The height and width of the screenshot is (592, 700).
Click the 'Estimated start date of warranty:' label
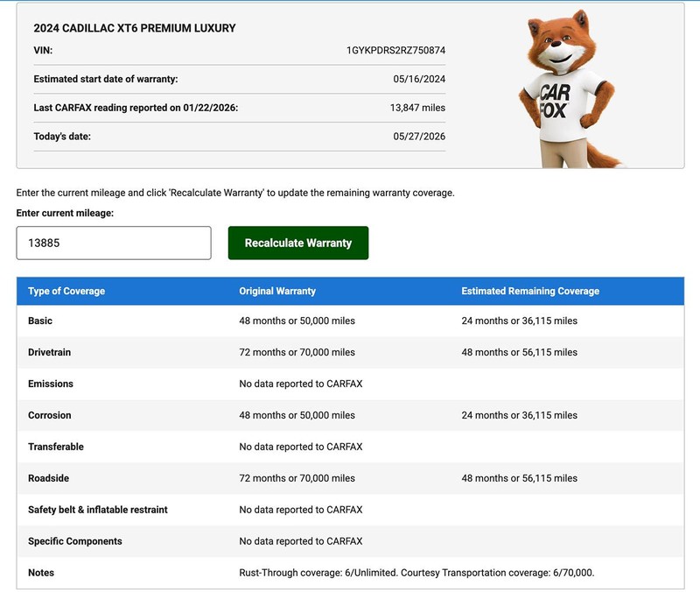point(106,79)
